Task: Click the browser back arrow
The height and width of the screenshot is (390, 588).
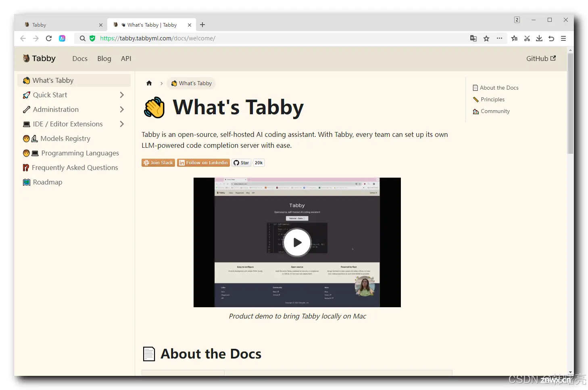Action: pos(23,38)
